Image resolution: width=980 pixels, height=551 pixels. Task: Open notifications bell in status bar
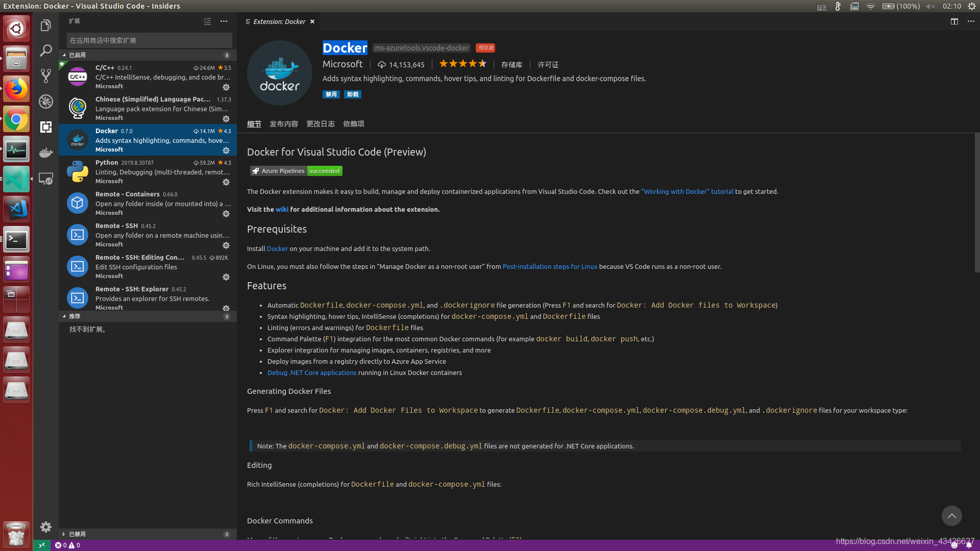click(x=968, y=545)
